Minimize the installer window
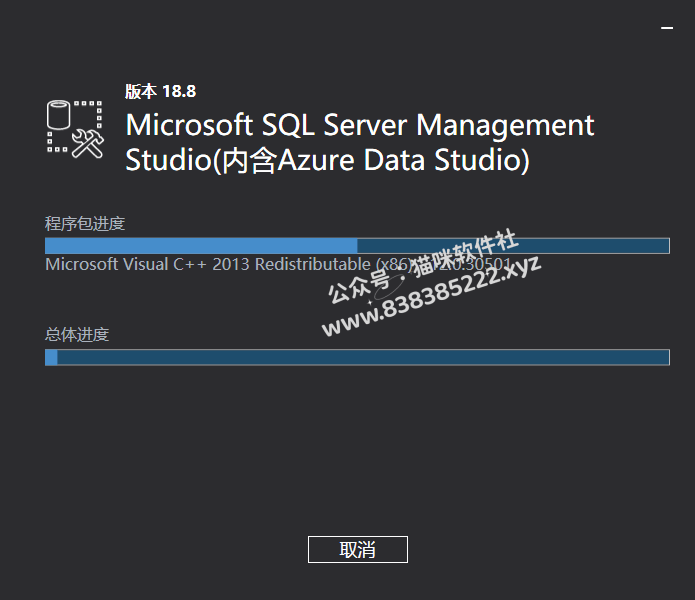Image resolution: width=695 pixels, height=600 pixels. [667, 28]
